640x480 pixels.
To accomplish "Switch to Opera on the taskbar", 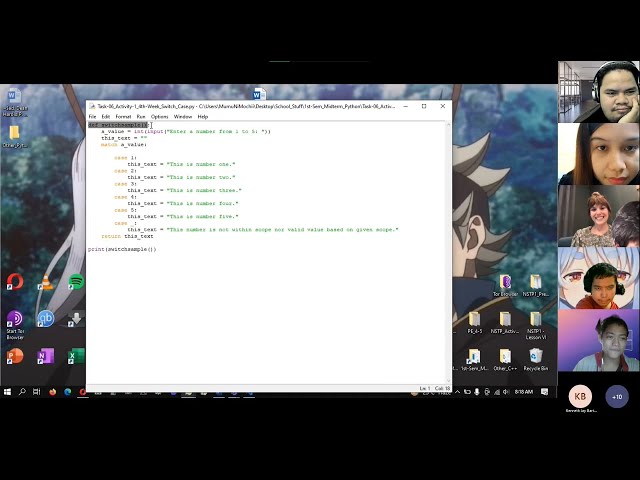I will point(82,392).
